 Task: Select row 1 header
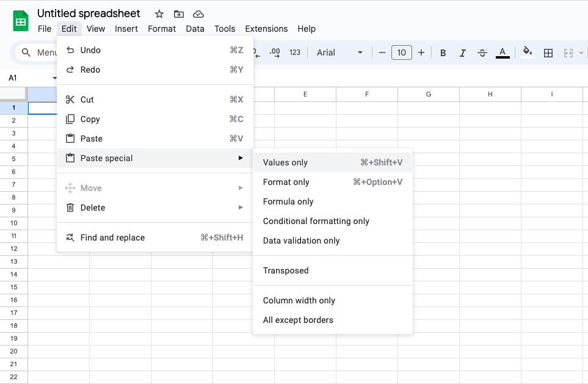(14, 108)
